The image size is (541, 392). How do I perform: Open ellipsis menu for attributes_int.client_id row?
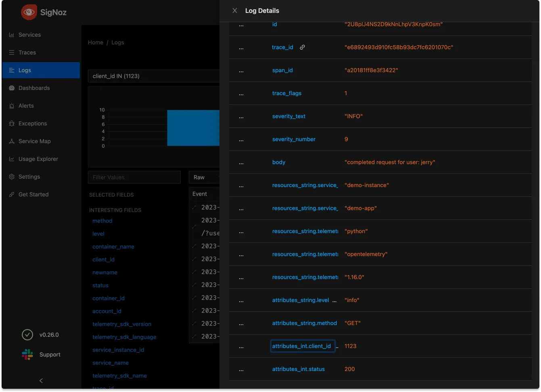[x=241, y=347]
